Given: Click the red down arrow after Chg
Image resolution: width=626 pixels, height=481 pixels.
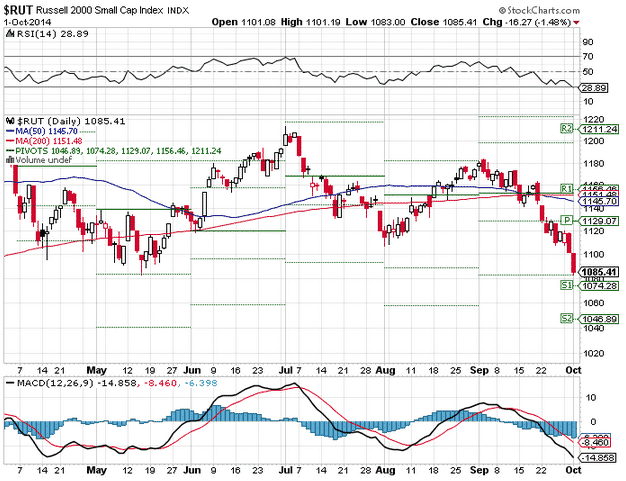Looking at the screenshot, I should [576, 23].
